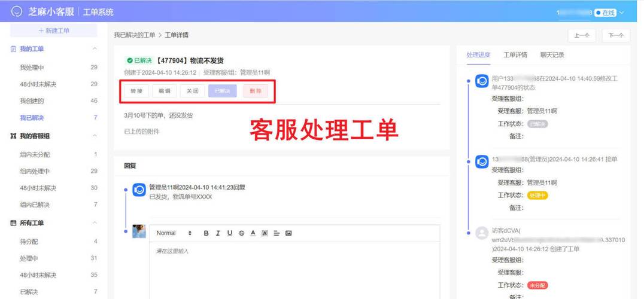Switch to the 工单详情 tab
This screenshot has height=299, width=644.
(x=515, y=55)
